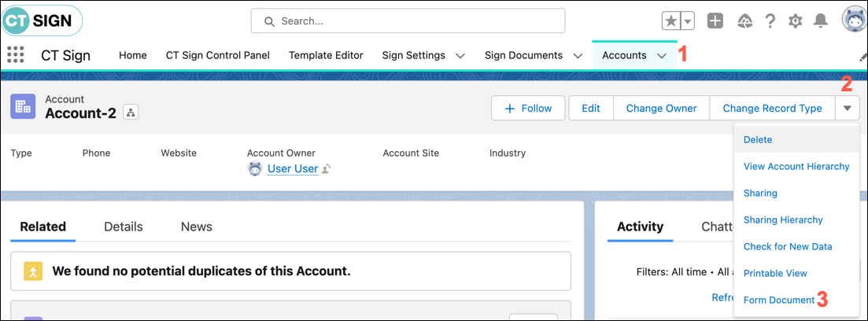
Task: Switch to the Related tab
Action: [43, 227]
